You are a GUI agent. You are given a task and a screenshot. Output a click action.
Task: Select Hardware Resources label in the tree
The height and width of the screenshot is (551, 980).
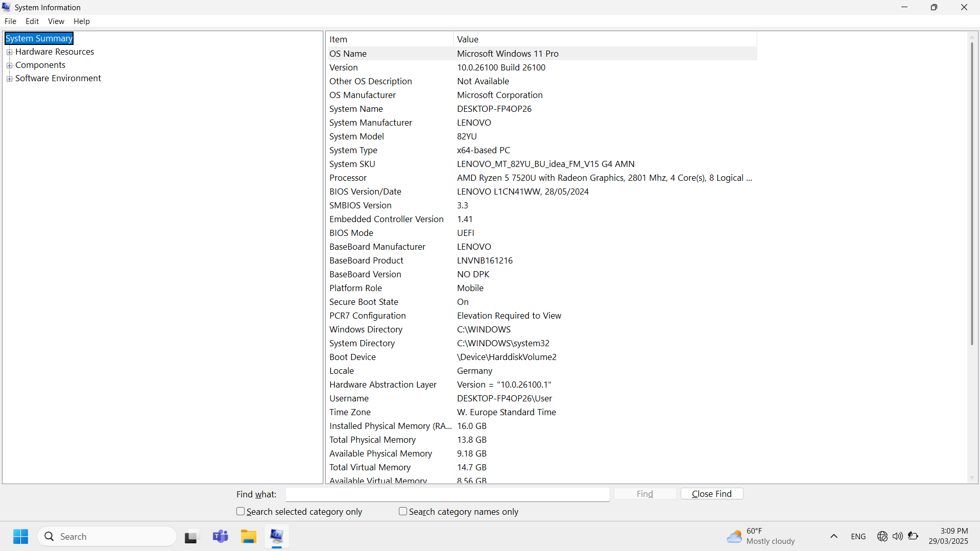(55, 52)
